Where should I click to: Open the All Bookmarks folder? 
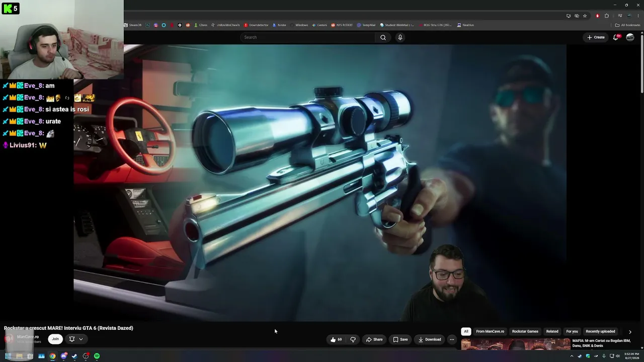coord(628,25)
